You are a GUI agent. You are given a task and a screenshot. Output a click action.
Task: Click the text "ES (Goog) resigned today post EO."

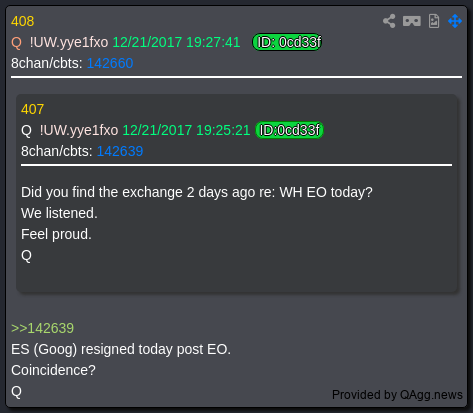tap(121, 350)
